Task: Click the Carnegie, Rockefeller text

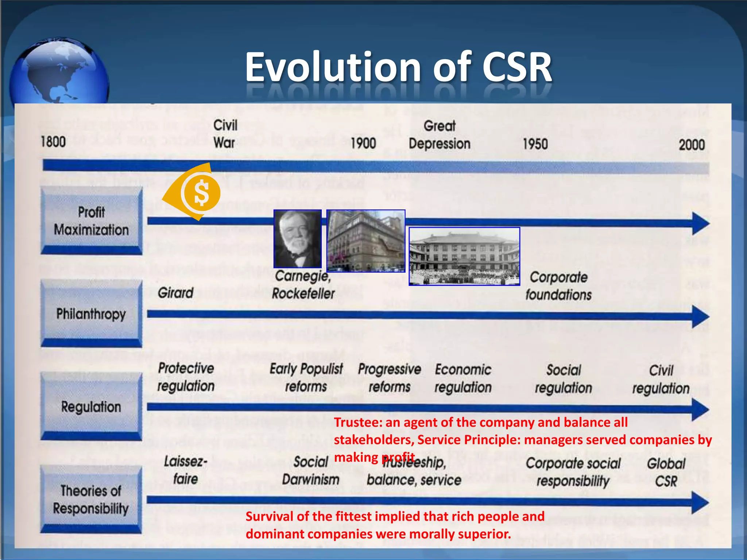Action: point(303,285)
